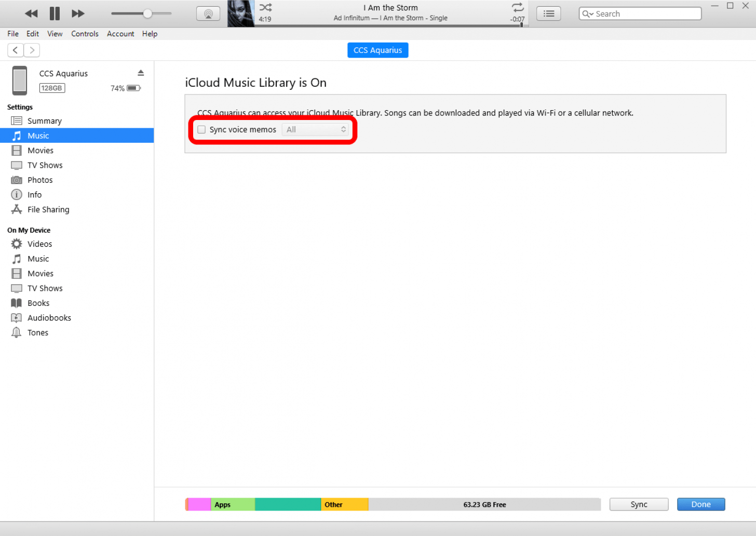Screen dimensions: 756x536
Task: View Tones on the device
Action: (36, 332)
